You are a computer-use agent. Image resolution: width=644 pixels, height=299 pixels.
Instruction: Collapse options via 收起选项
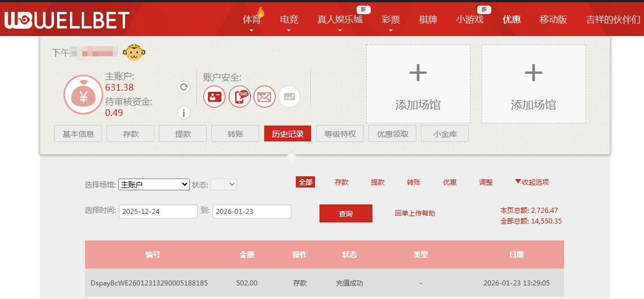coord(532,182)
